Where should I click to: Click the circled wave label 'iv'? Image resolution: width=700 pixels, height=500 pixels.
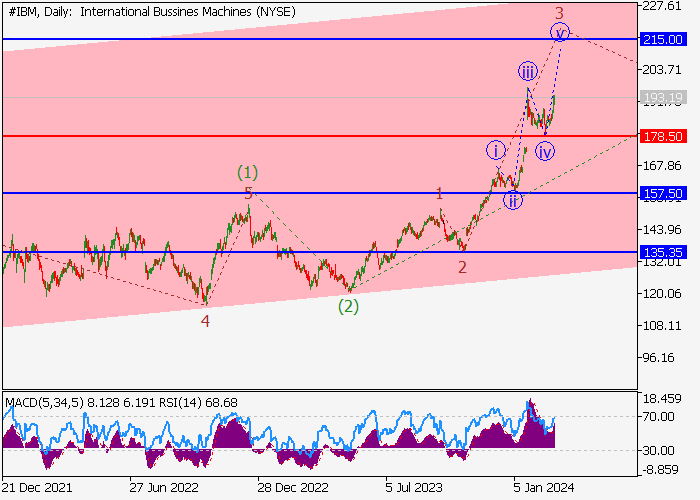[x=545, y=151]
